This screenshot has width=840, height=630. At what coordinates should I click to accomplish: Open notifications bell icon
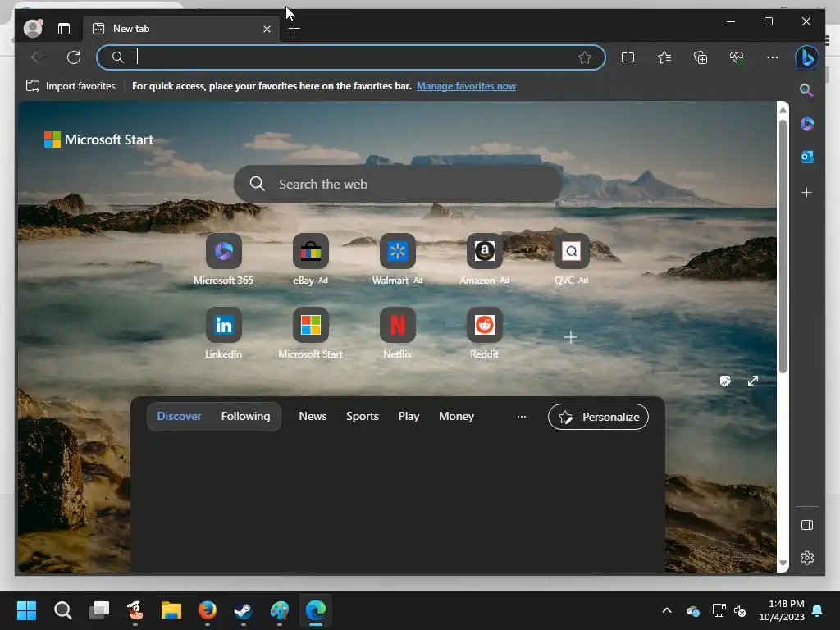(818, 610)
